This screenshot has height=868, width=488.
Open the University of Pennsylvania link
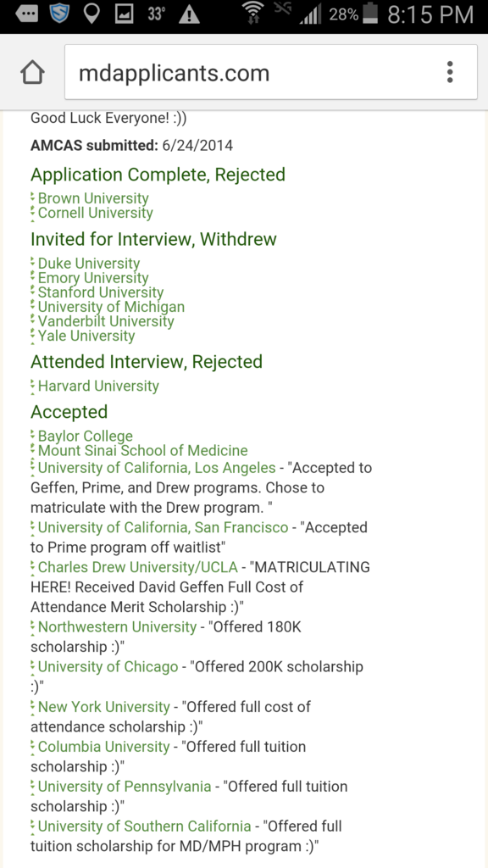click(125, 787)
